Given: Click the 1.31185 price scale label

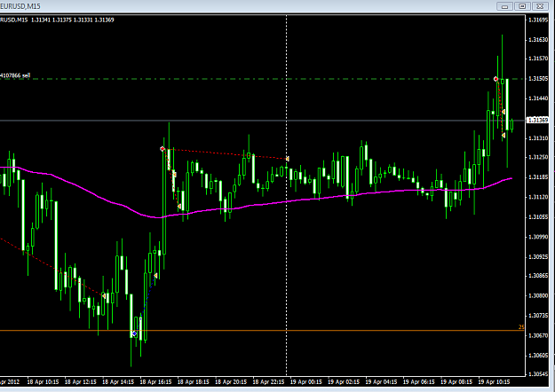Looking at the screenshot, I should tap(538, 176).
